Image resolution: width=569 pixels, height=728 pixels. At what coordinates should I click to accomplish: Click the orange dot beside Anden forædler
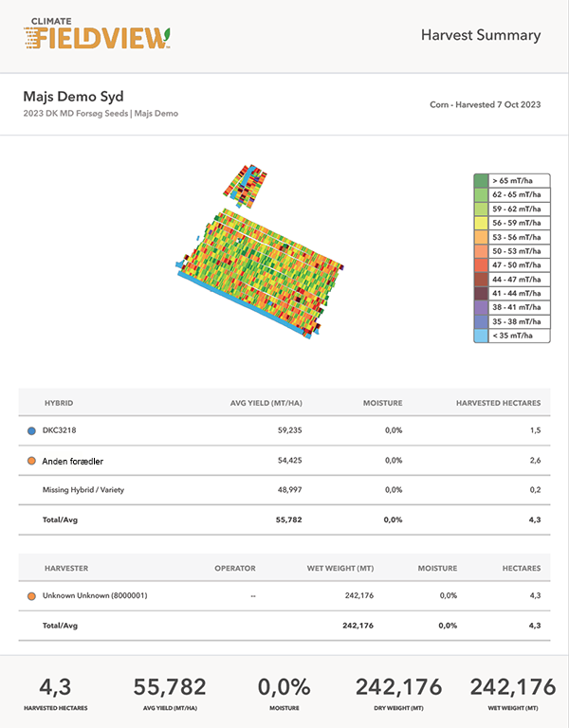tap(31, 461)
